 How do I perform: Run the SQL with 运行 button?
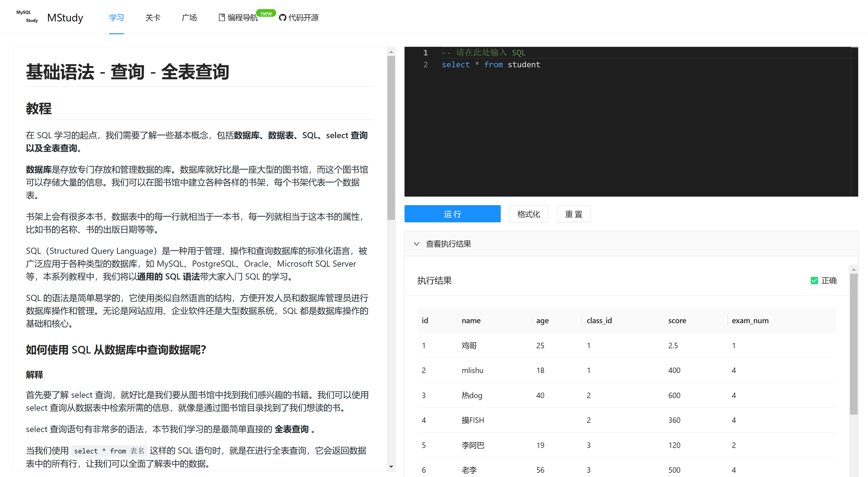452,214
